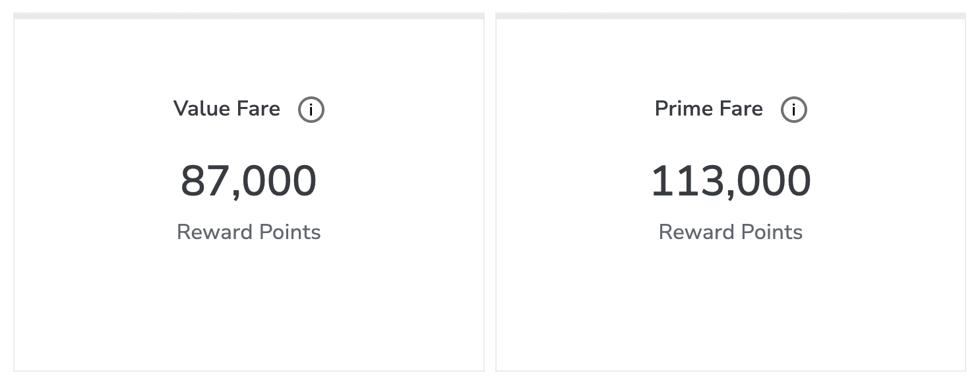The width and height of the screenshot is (980, 383).
Task: Click blank space above the Prime Fare title
Action: (731, 56)
